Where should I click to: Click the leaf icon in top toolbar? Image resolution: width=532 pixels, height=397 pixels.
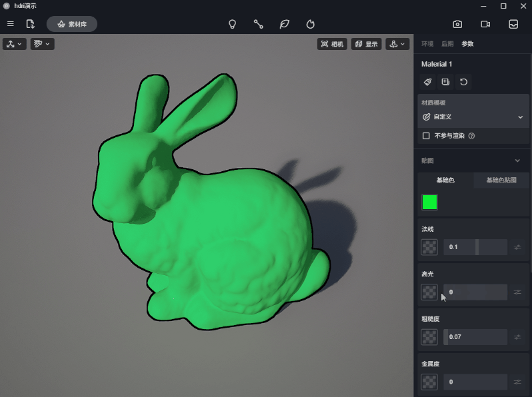point(284,24)
